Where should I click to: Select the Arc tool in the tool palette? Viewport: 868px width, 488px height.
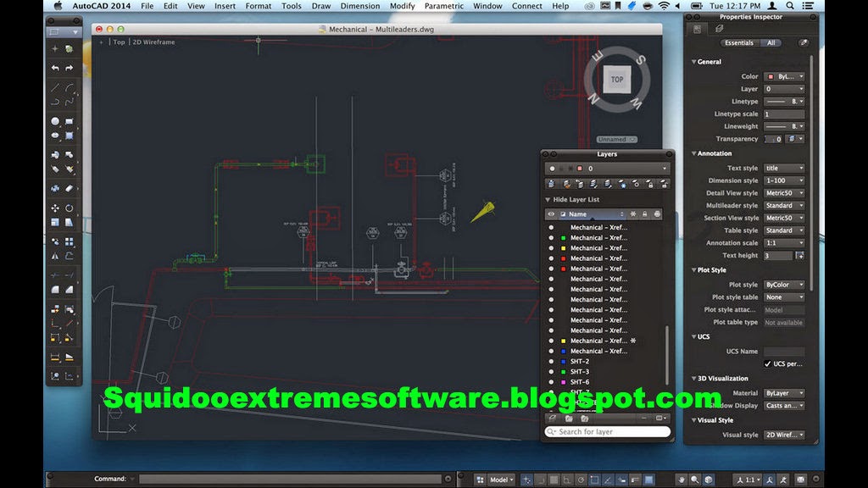pos(70,88)
